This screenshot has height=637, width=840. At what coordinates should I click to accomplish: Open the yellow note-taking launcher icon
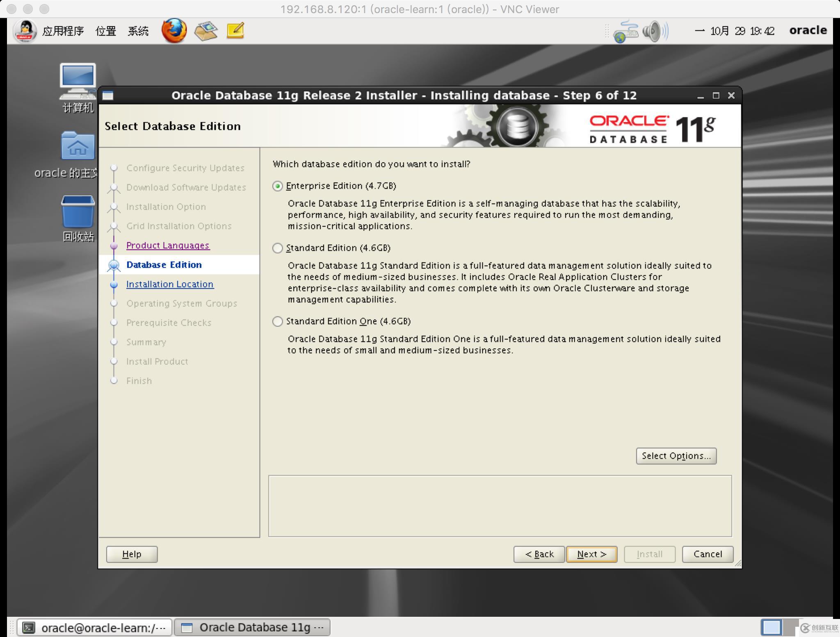235,31
